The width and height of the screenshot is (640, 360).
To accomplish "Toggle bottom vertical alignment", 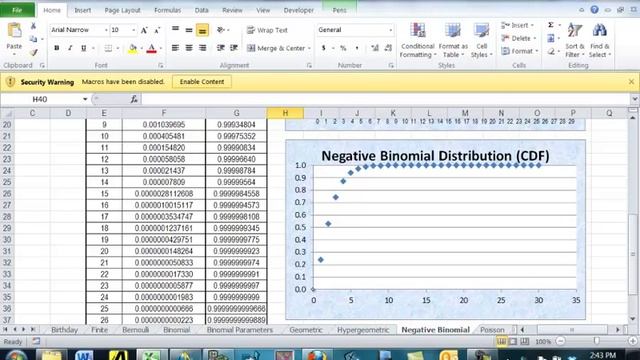I will tap(202, 30).
